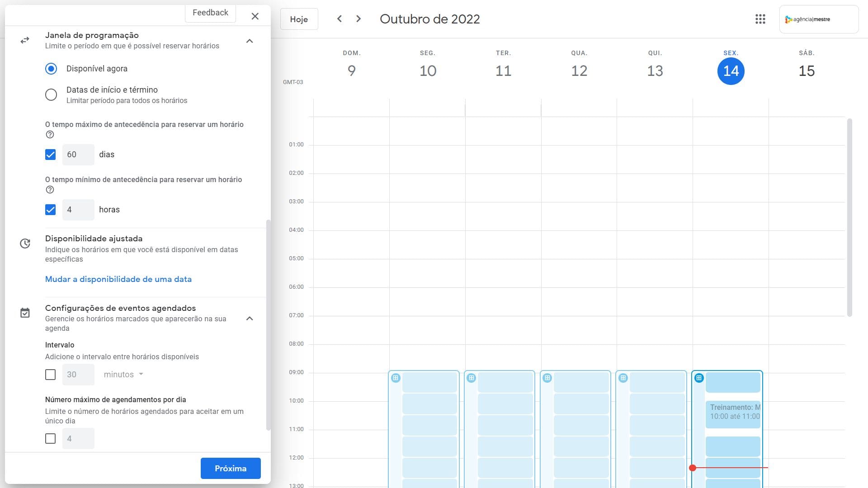The width and height of the screenshot is (868, 488).
Task: Click appointment schedule icon on Friday 14
Action: (699, 378)
